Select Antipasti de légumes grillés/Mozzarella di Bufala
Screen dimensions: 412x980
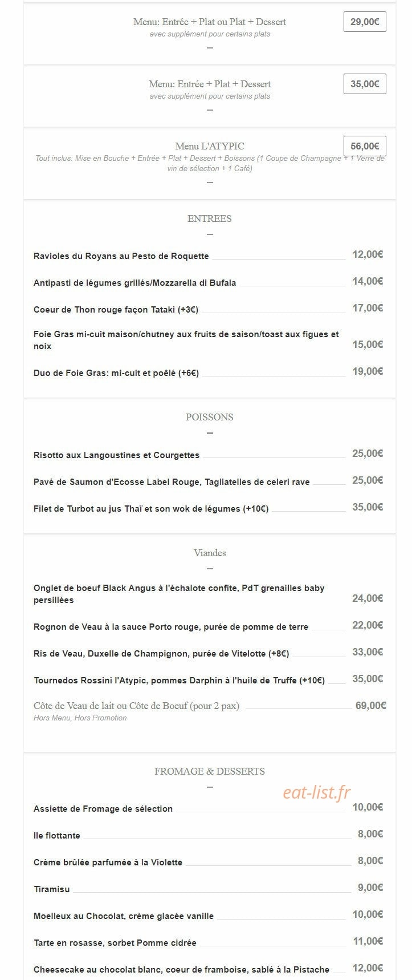tap(135, 283)
